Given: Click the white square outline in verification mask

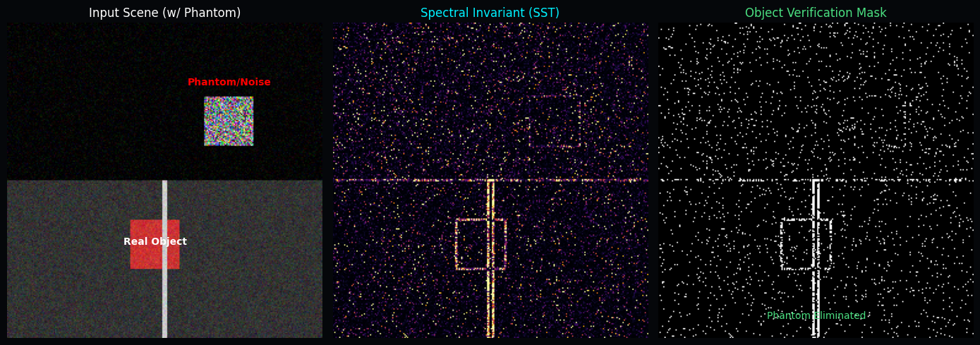Looking at the screenshot, I should click(x=806, y=244).
